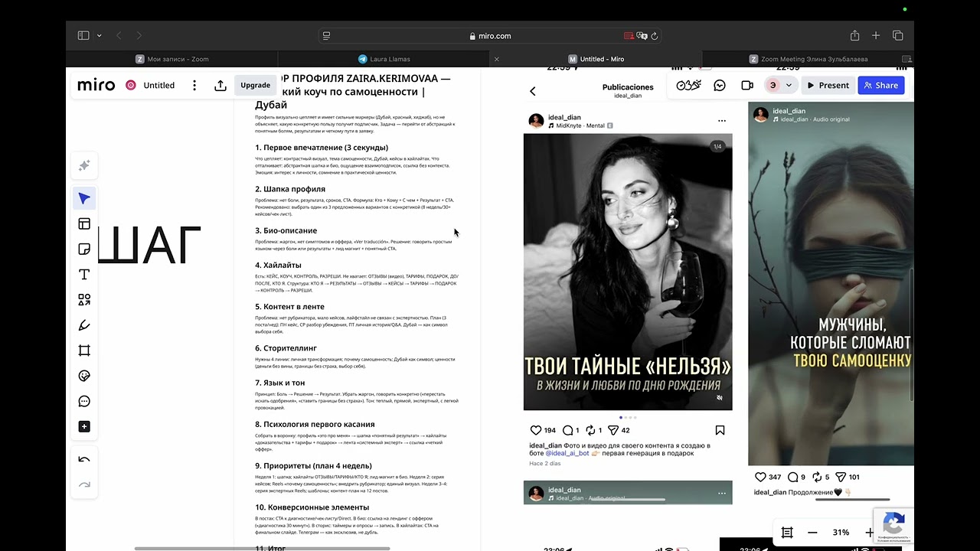Undo the last action
The width and height of the screenshot is (980, 551).
point(84,459)
